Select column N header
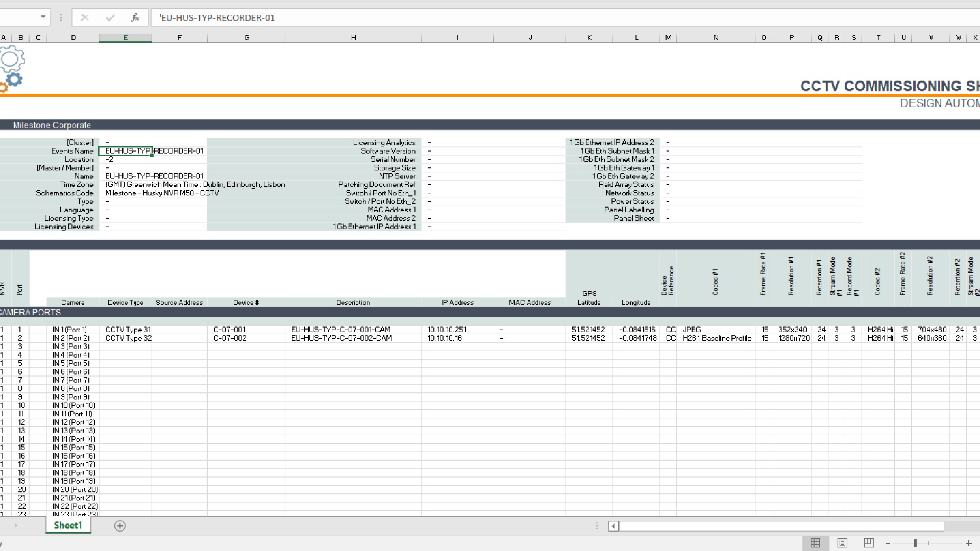980x551 pixels. 716,38
